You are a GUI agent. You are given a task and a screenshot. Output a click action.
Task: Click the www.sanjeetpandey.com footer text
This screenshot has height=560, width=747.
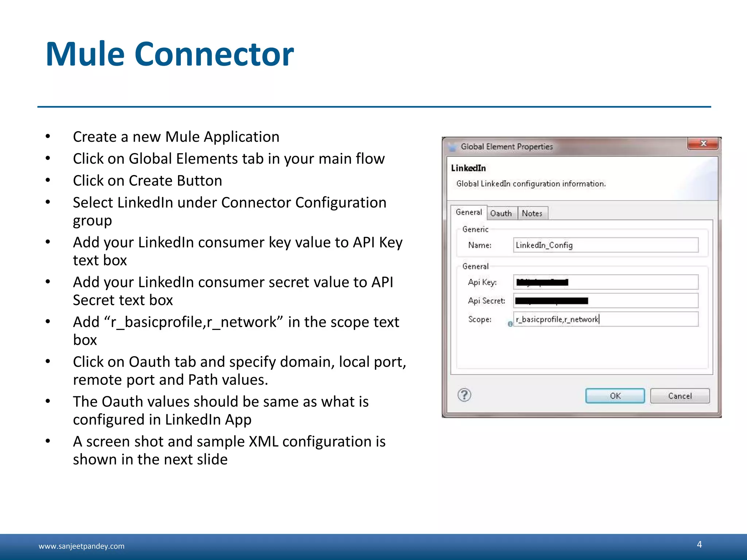(81, 546)
